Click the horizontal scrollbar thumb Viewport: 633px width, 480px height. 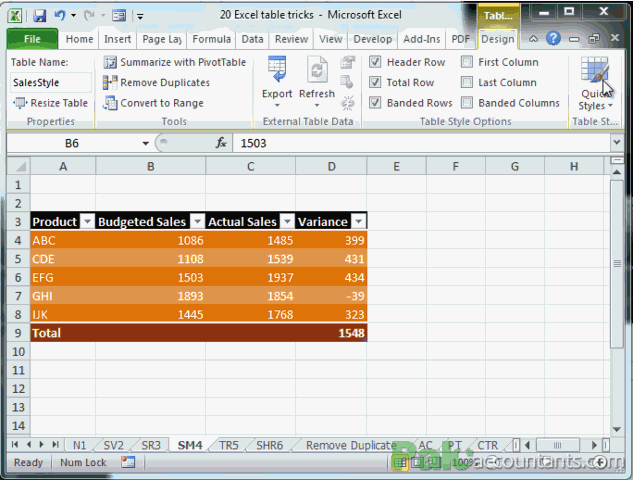(x=558, y=445)
